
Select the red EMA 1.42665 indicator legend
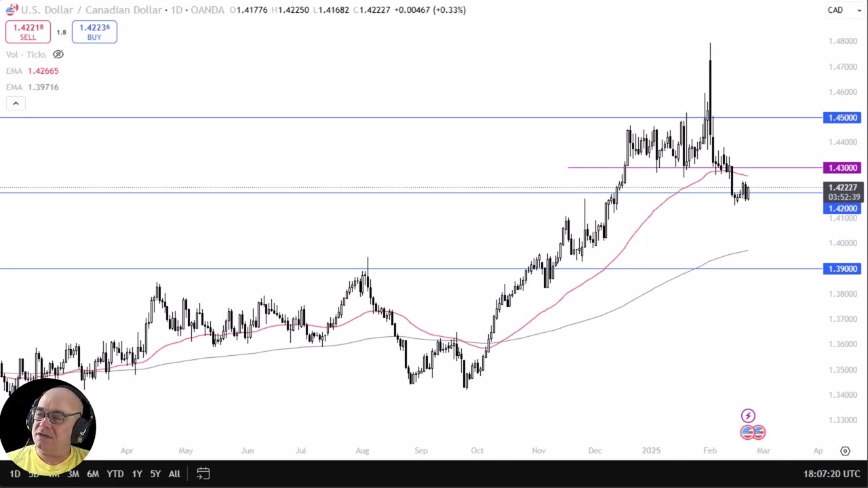tap(33, 70)
